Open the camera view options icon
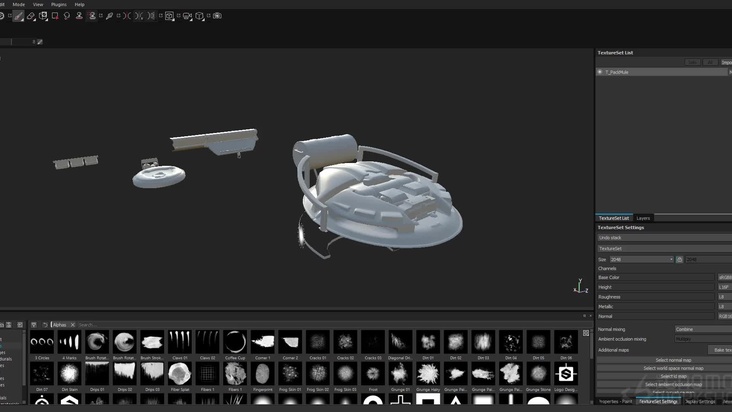 click(187, 16)
